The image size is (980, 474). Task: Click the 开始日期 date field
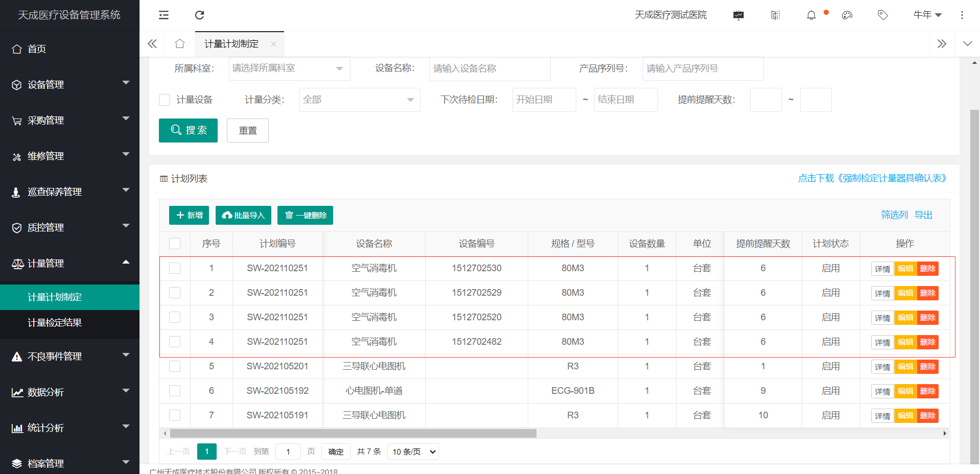click(544, 100)
